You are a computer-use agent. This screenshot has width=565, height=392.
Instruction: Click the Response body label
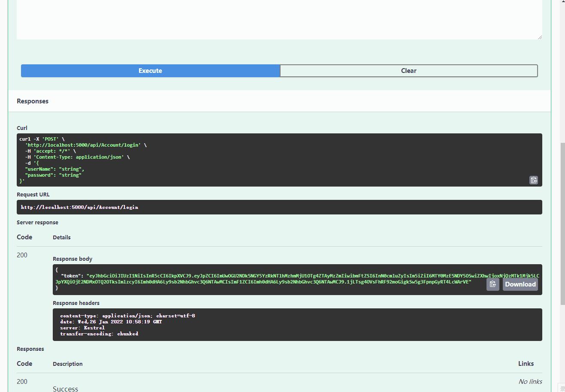(73, 259)
